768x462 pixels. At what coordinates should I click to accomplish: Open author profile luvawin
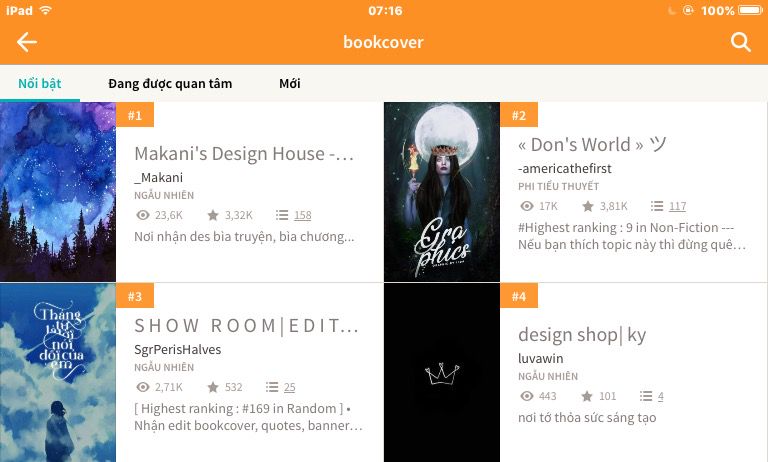(540, 359)
